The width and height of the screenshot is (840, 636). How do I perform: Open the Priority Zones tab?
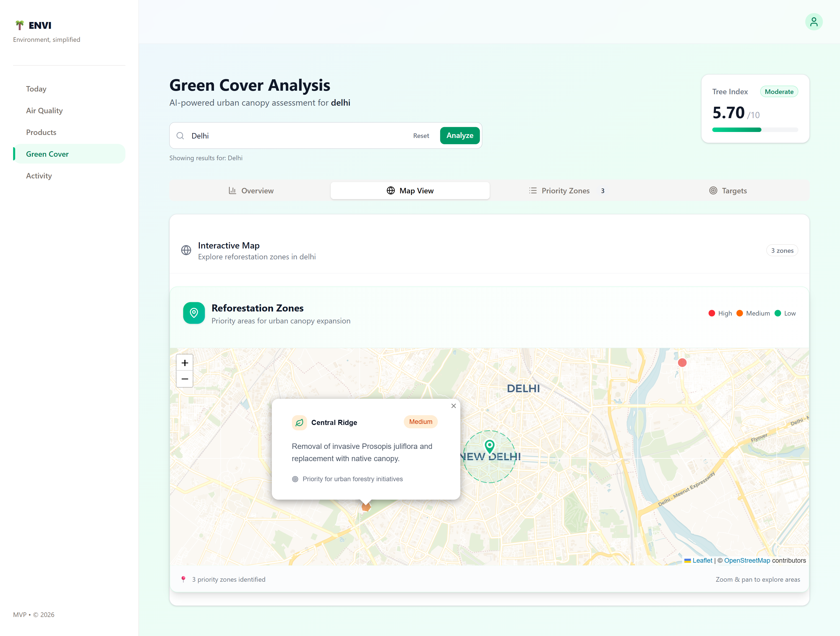(x=569, y=191)
